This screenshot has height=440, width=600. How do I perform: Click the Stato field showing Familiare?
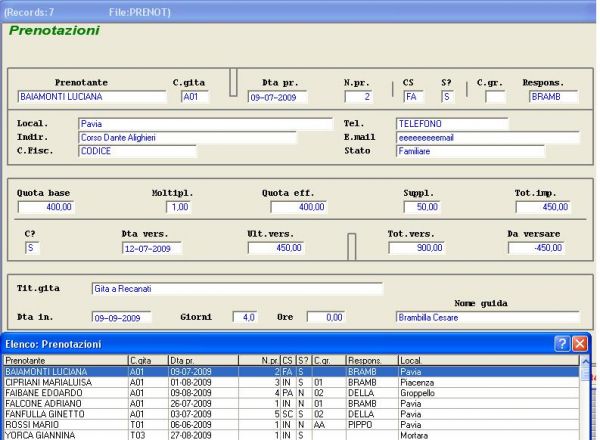coord(470,151)
